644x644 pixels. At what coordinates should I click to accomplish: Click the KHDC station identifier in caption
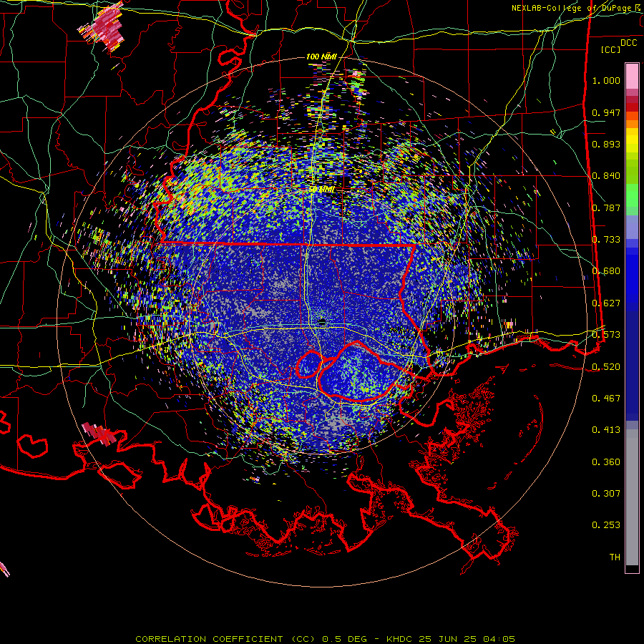tap(401, 639)
